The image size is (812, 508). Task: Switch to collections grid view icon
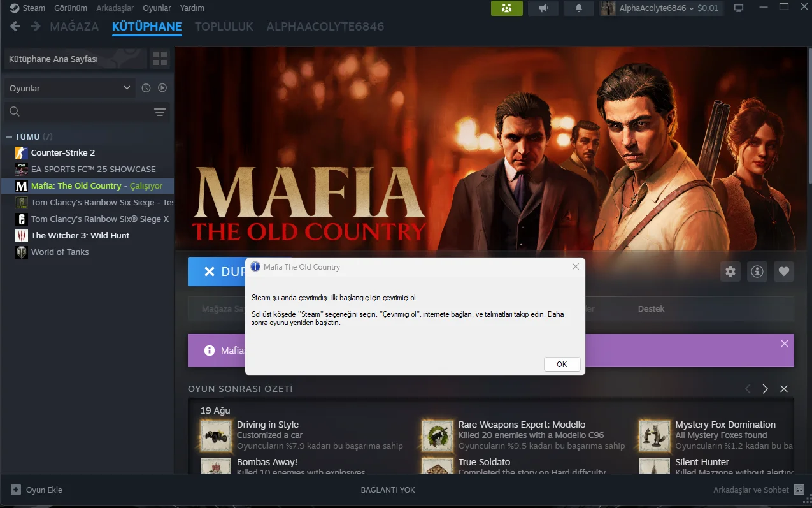coord(160,59)
